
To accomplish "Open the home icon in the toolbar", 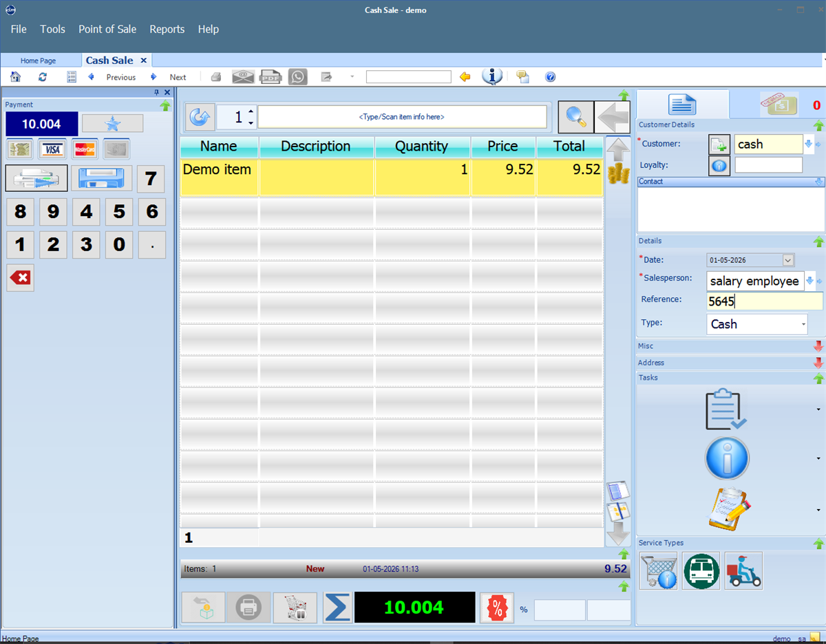I will [15, 77].
